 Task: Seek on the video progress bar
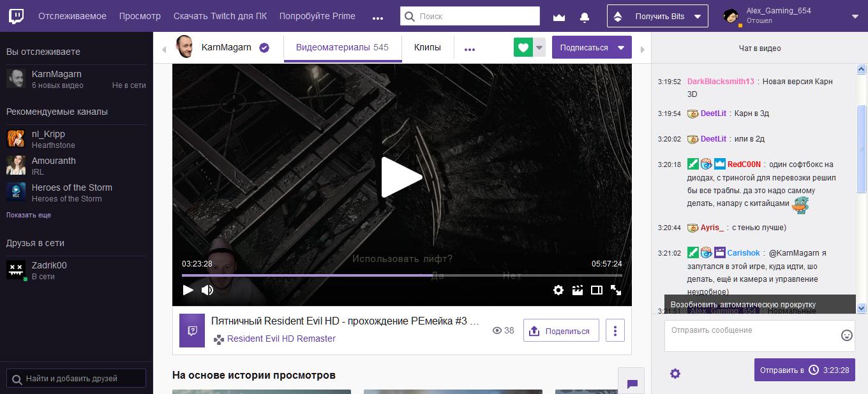click(401, 275)
